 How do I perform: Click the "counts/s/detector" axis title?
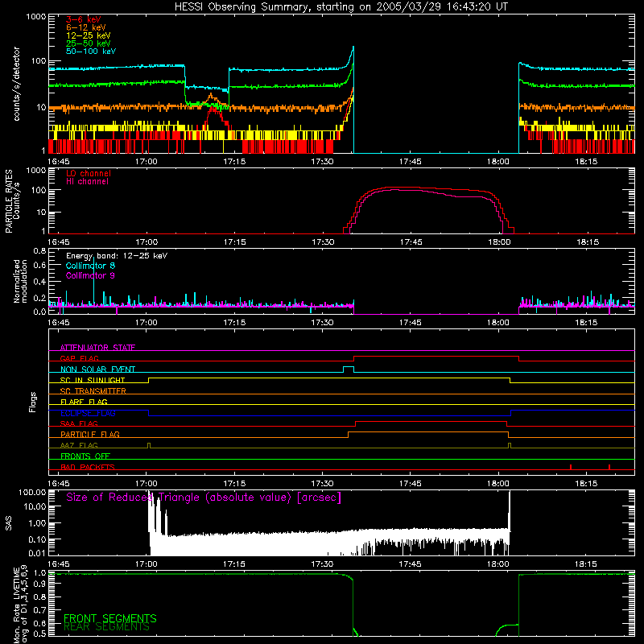tap(17, 84)
